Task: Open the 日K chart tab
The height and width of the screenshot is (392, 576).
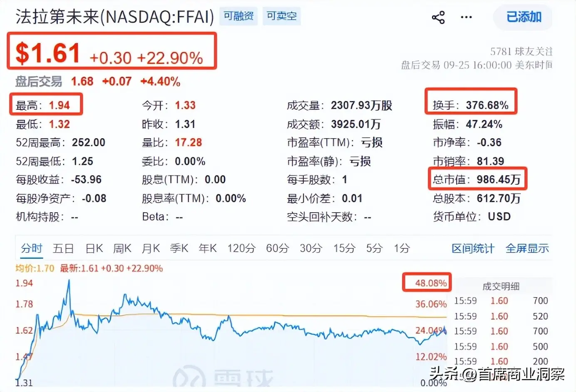Action: 94,248
